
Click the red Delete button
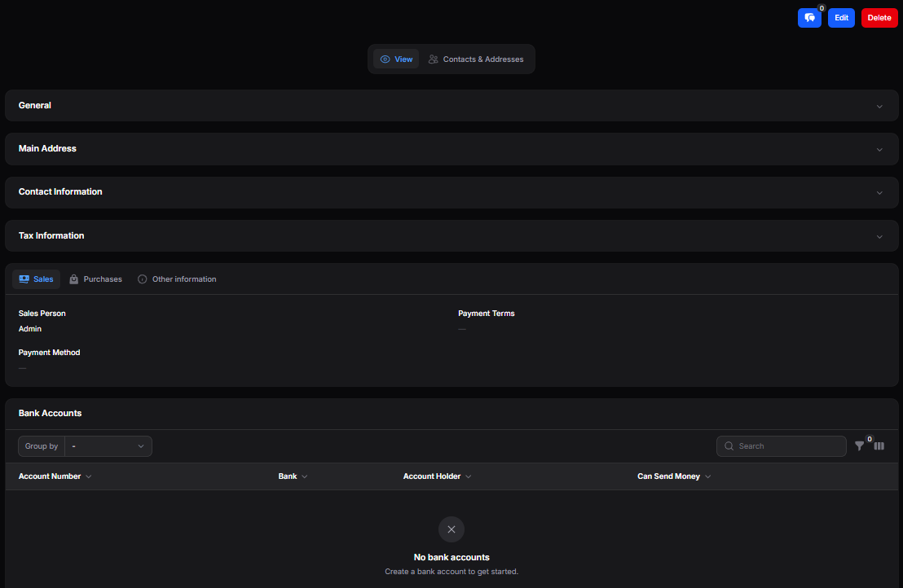click(879, 18)
